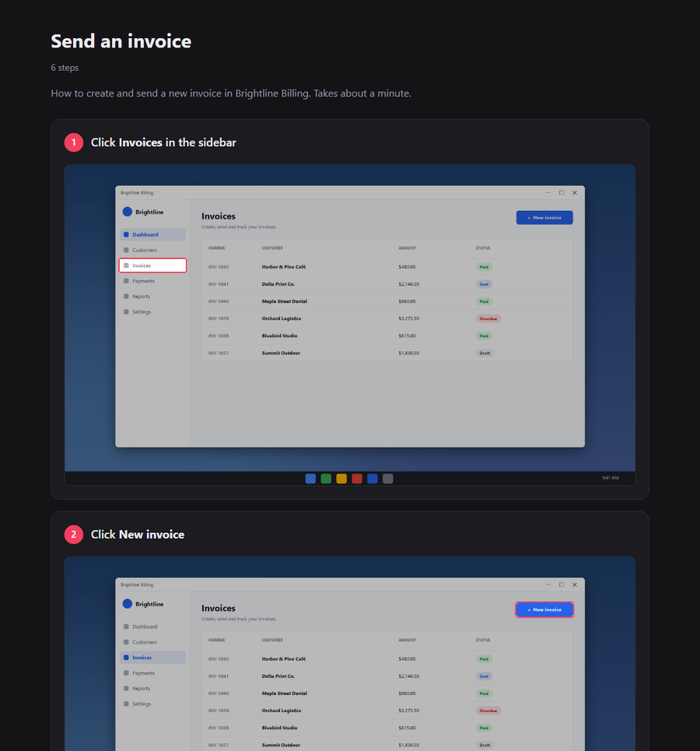Select INV-1042 number cell in step 1 screenshot
Screen dimensions: 700x751
point(219,267)
